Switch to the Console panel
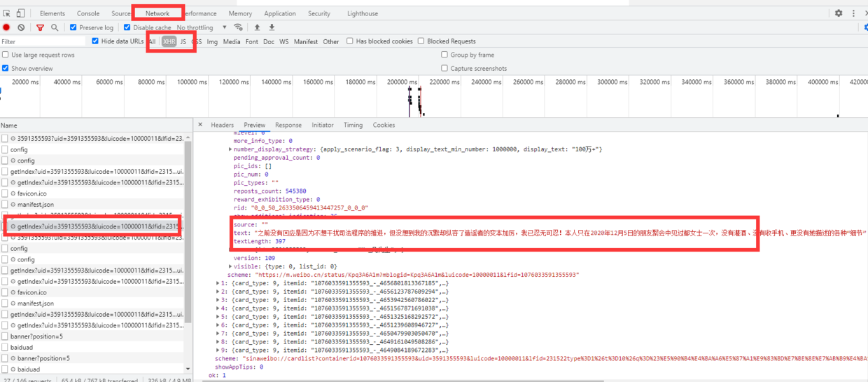Image resolution: width=868 pixels, height=382 pixels. (88, 13)
